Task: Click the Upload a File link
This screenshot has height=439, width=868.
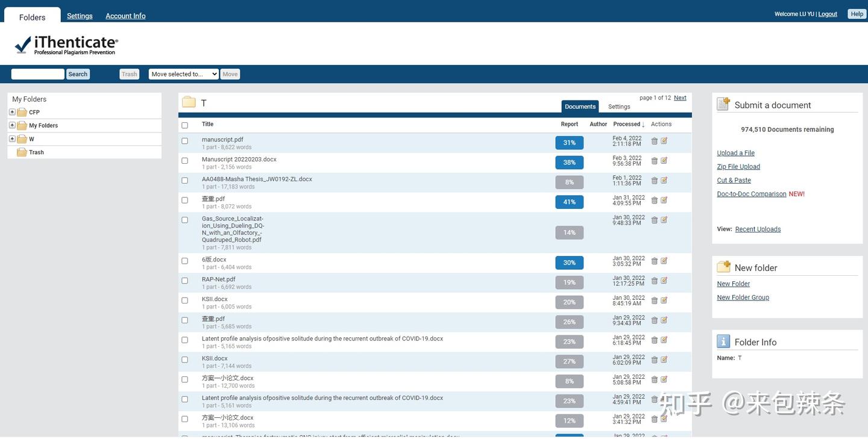Action: 735,153
